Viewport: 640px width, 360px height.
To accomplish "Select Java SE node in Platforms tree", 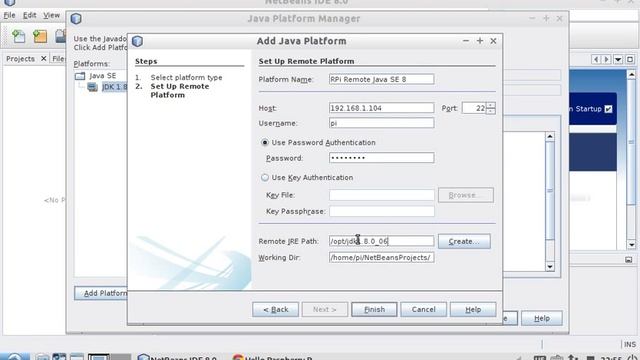I will click(102, 76).
